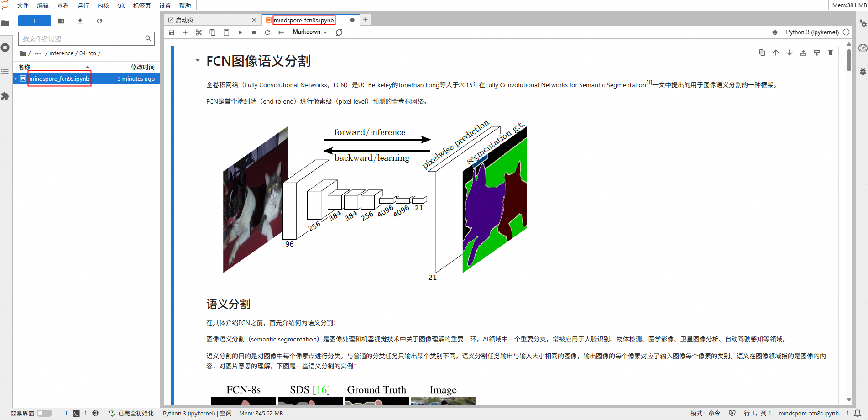Restart kernel and run all cells
Screen dimensions: 868x420
coord(281,32)
